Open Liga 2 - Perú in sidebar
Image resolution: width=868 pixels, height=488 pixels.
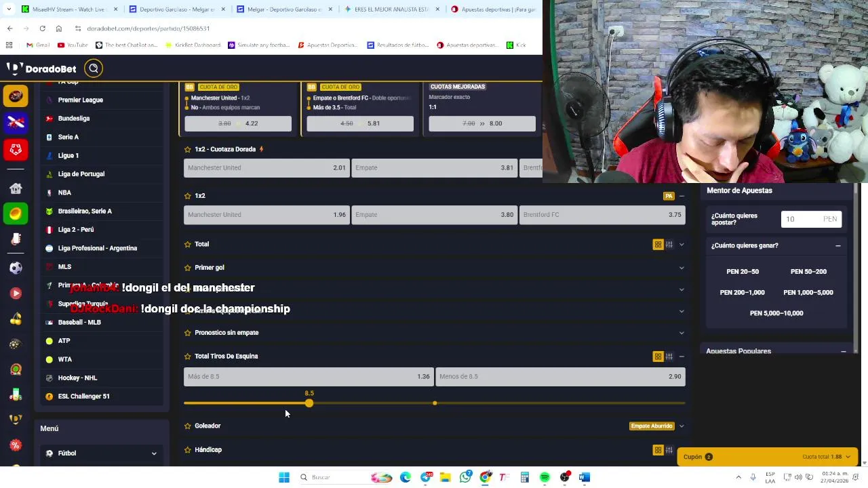click(x=76, y=230)
